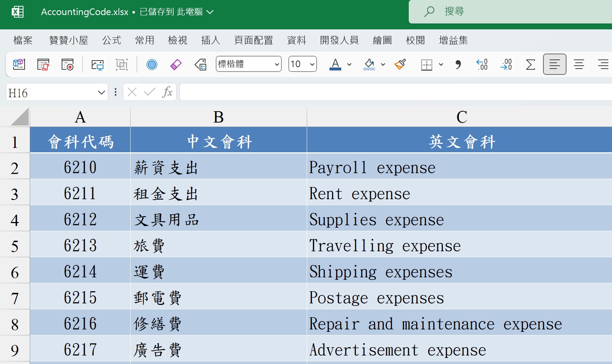Toggle right text alignment
The image size is (612, 364).
click(x=604, y=65)
